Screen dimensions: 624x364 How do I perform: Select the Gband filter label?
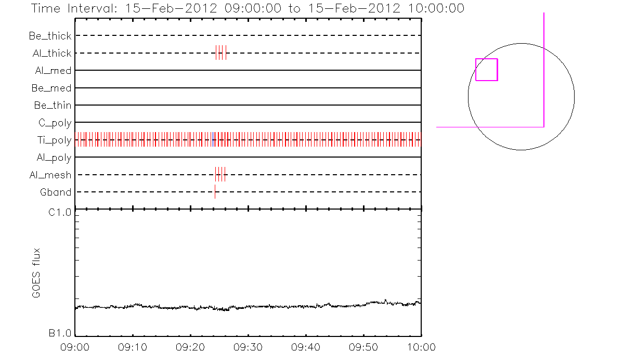[56, 192]
